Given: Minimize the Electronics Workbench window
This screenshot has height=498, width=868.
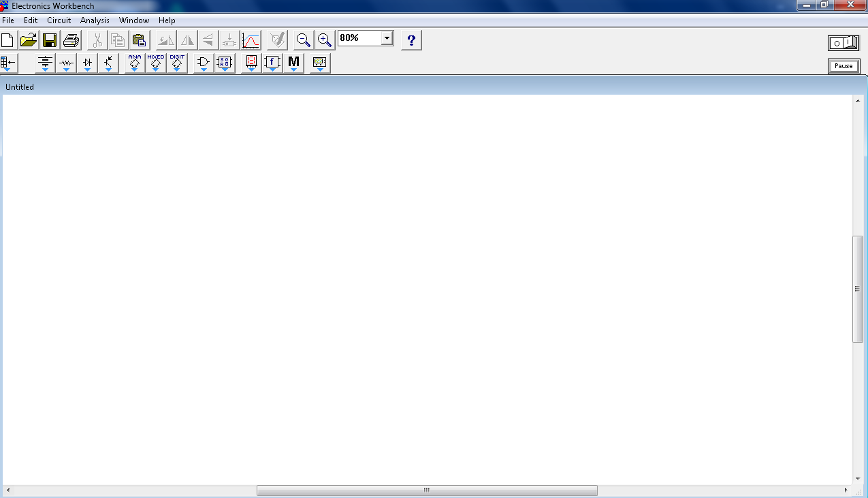Looking at the screenshot, I should pyautogui.click(x=807, y=5).
